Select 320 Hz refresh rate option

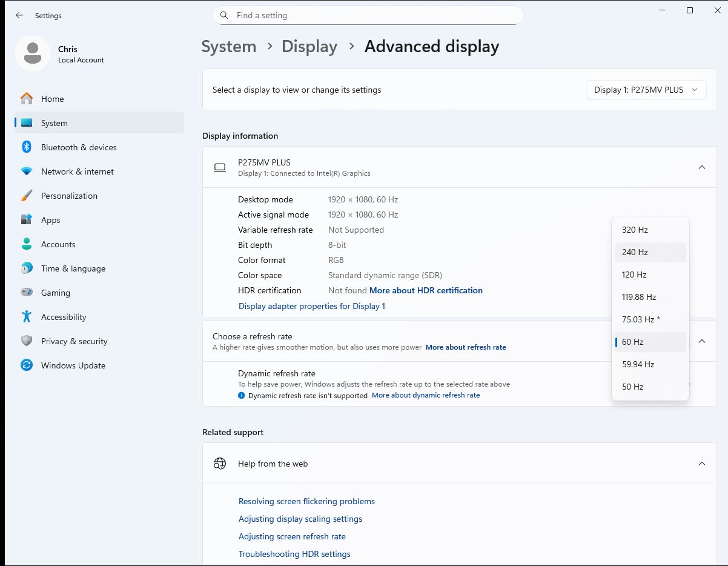pos(650,230)
